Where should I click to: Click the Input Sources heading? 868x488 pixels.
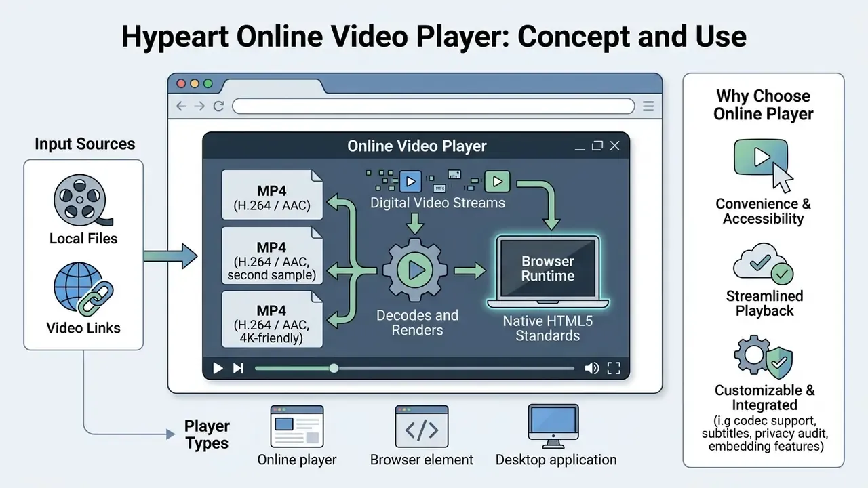[85, 144]
